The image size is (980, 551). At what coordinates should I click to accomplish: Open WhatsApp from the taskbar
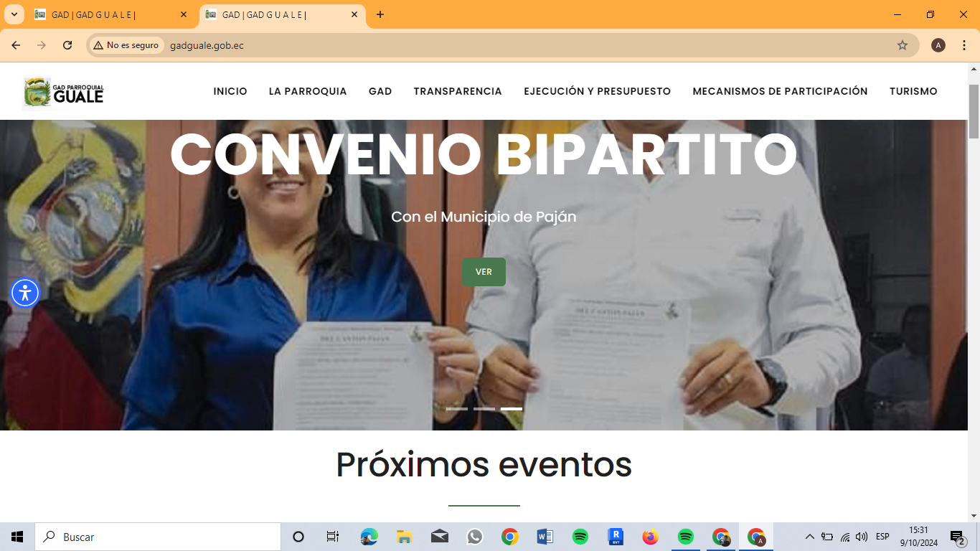pos(474,537)
